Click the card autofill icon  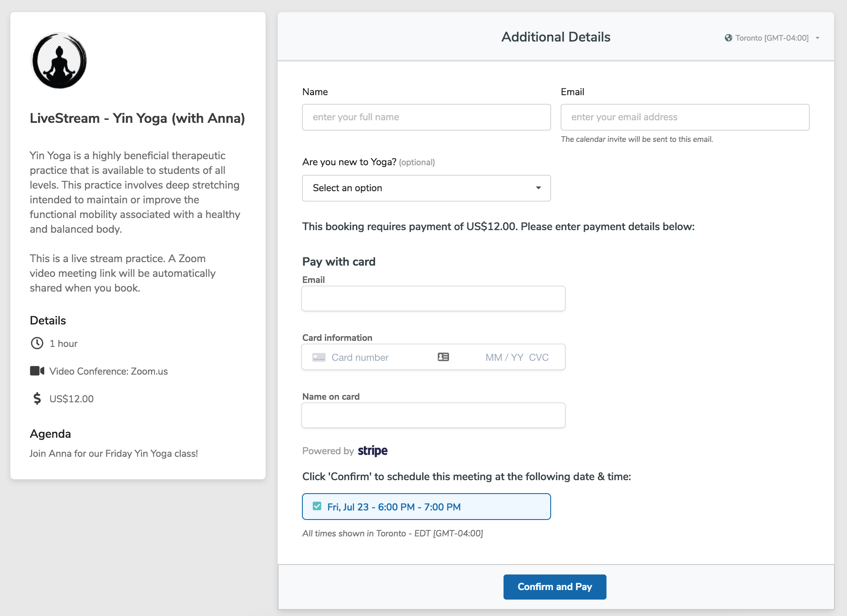(x=443, y=357)
